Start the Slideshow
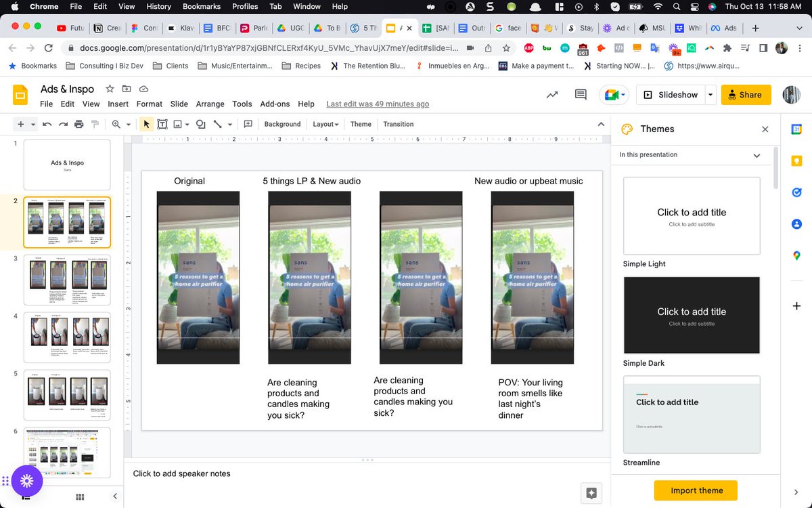This screenshot has width=812, height=508. (x=671, y=95)
